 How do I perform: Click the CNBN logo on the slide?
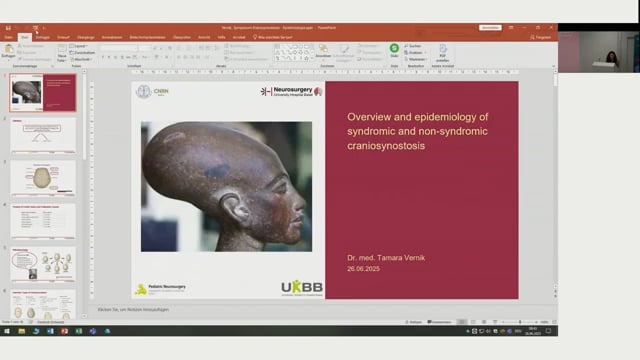pyautogui.click(x=152, y=91)
